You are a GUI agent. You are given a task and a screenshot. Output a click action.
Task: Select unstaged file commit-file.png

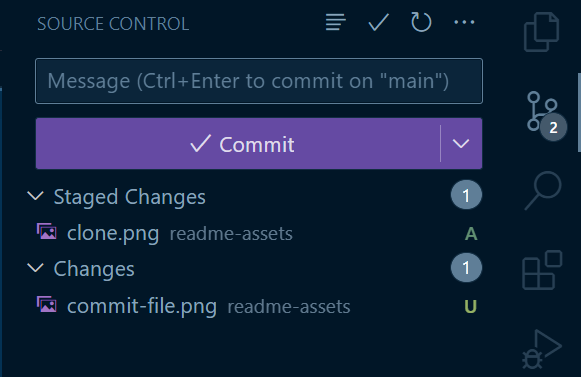point(255,306)
